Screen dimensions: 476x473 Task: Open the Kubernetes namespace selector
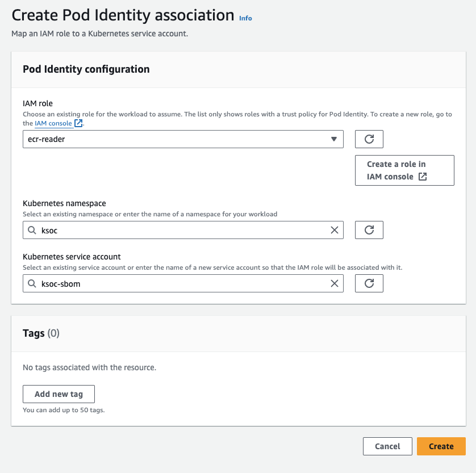pyautogui.click(x=170, y=230)
